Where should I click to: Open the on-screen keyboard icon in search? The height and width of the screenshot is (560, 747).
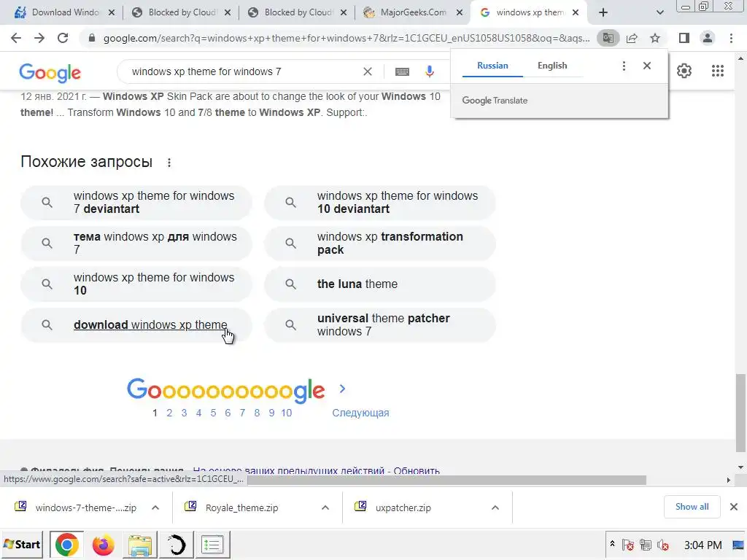(402, 71)
